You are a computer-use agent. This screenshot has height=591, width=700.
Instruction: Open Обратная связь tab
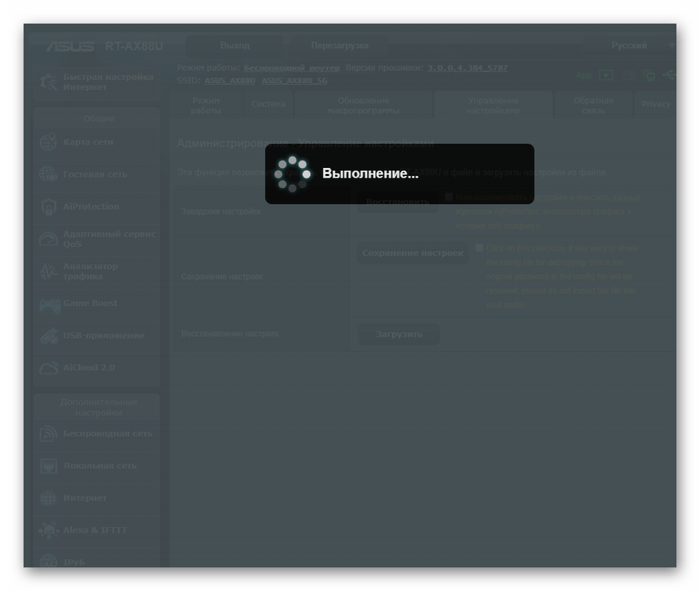[x=593, y=105]
